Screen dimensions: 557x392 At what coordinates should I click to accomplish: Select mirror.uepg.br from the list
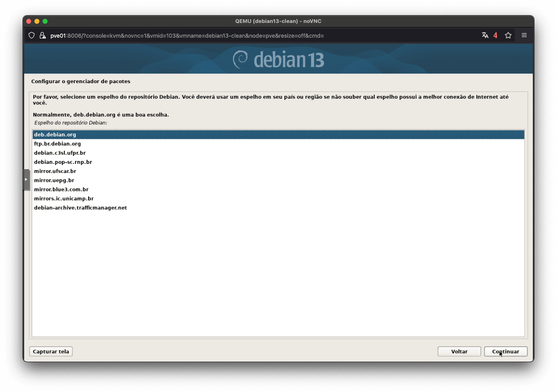pos(278,180)
